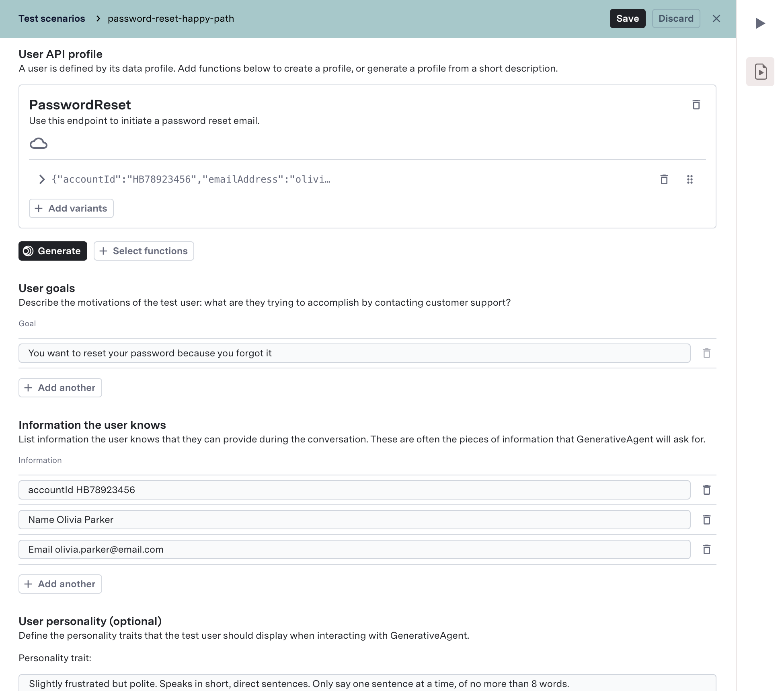The height and width of the screenshot is (691, 784).
Task: Delete the Name Olivia Parker entry
Action: (x=706, y=520)
